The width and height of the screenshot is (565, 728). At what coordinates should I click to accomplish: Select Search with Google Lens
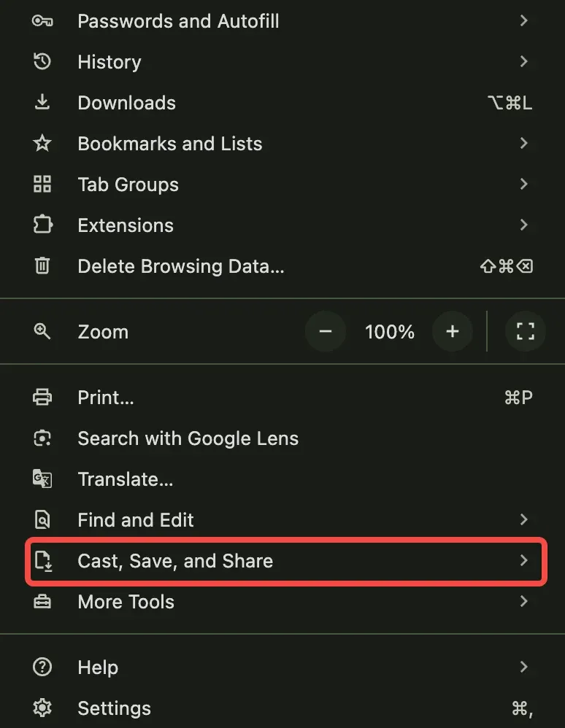[x=282, y=438]
